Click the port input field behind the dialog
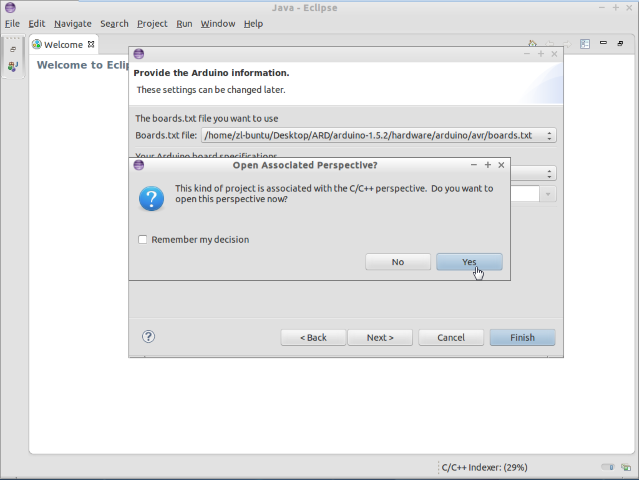The height and width of the screenshot is (480, 639). tap(525, 194)
